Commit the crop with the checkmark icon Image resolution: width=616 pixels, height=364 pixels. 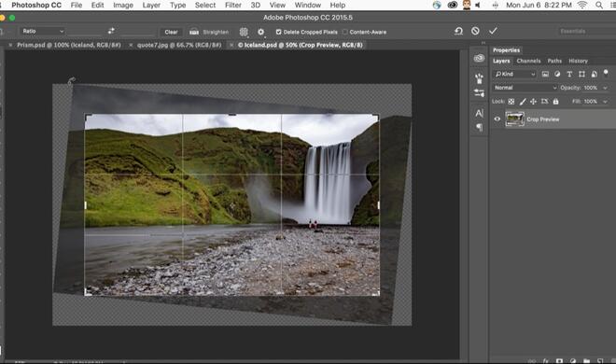pyautogui.click(x=493, y=31)
